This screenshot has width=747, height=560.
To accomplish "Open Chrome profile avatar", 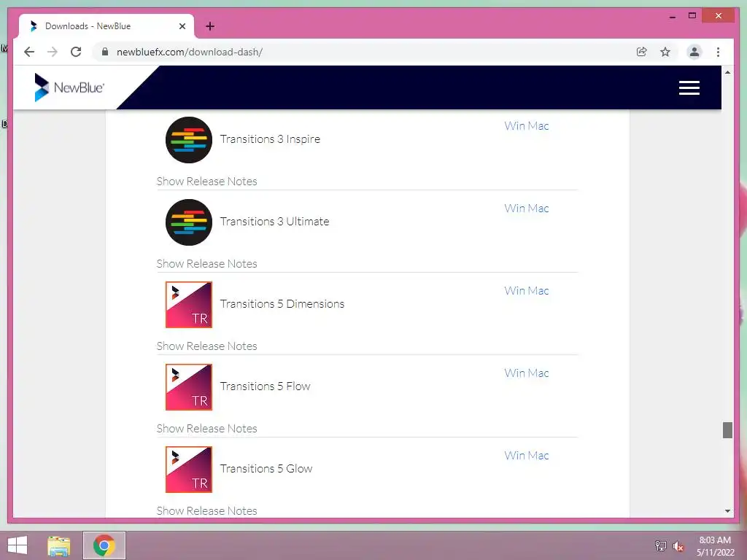I will click(x=694, y=52).
